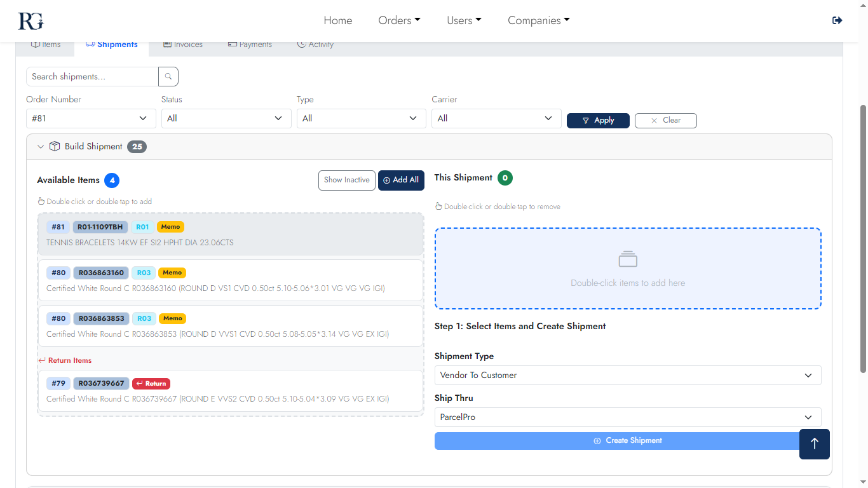868x488 pixels.
Task: Click the magnifier icon beside shipment search
Action: point(168,76)
